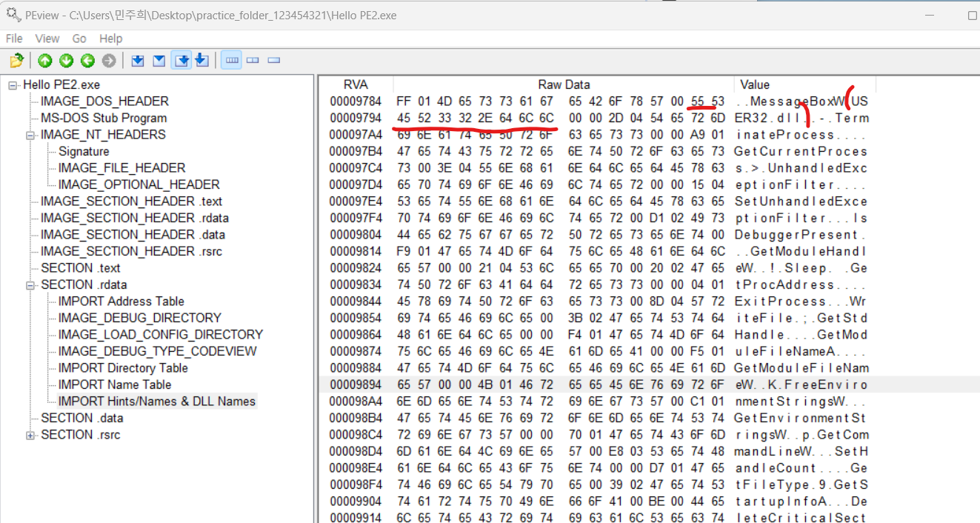Screen dimensions: 980x523
Task: Select IMAGE_SECTION_HEADER .data item
Action: click(133, 234)
